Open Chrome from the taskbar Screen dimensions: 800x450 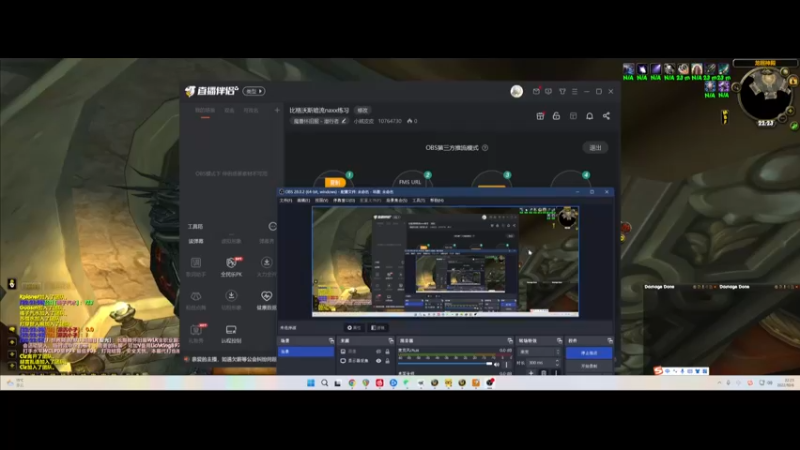352,383
